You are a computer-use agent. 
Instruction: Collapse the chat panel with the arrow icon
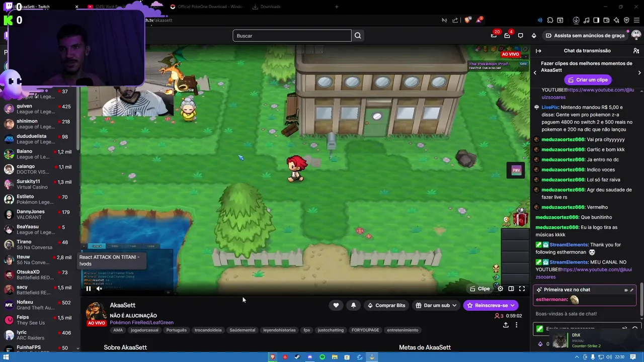pyautogui.click(x=538, y=51)
